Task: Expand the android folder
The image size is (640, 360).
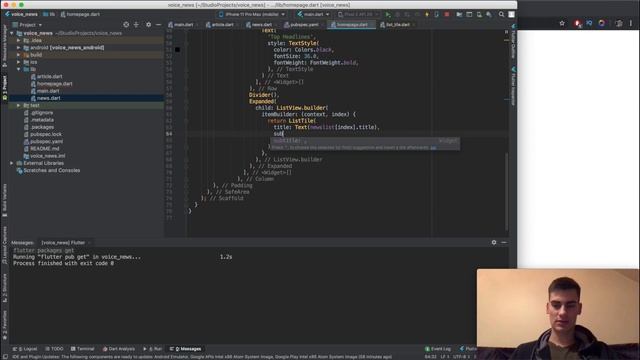Action: pos(18,48)
